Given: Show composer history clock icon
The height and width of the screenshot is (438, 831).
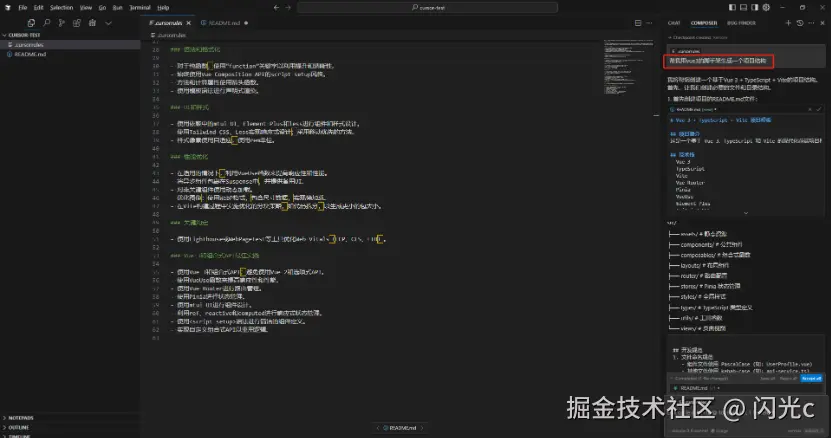Looking at the screenshot, I should tap(800, 23).
